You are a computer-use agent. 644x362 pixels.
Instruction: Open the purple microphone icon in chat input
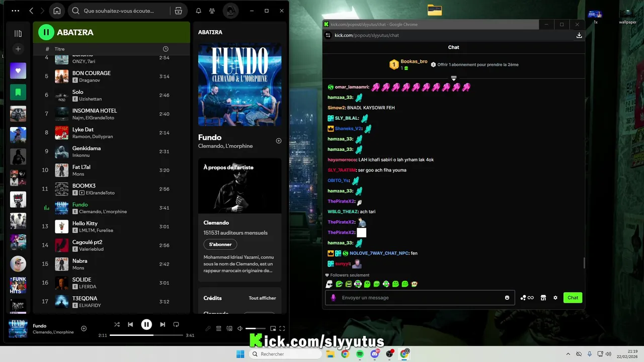[x=333, y=298]
